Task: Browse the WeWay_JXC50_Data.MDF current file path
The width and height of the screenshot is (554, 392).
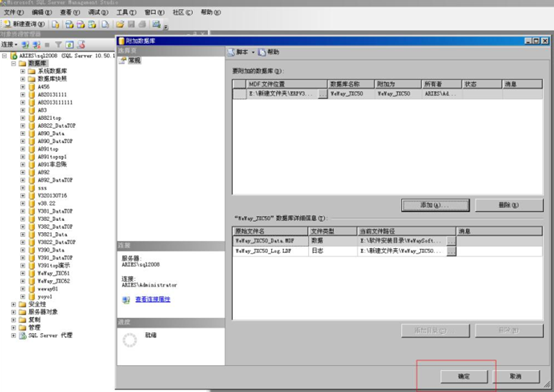Action: click(451, 241)
